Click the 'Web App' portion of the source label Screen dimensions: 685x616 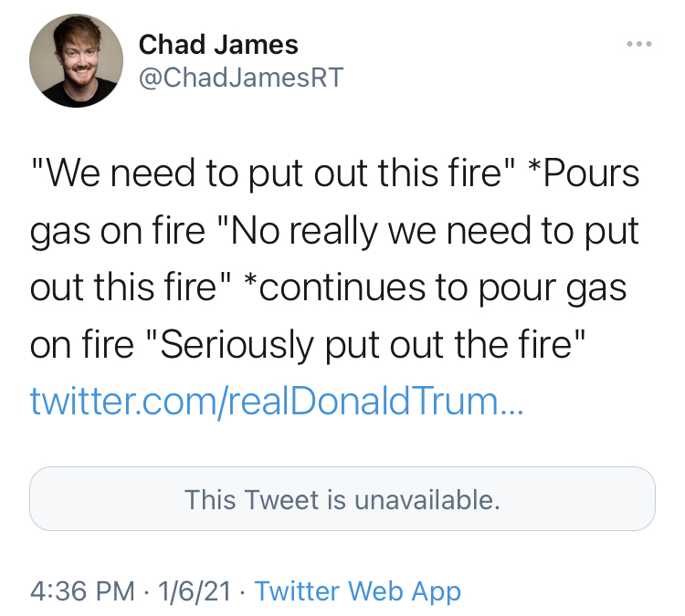point(404,591)
